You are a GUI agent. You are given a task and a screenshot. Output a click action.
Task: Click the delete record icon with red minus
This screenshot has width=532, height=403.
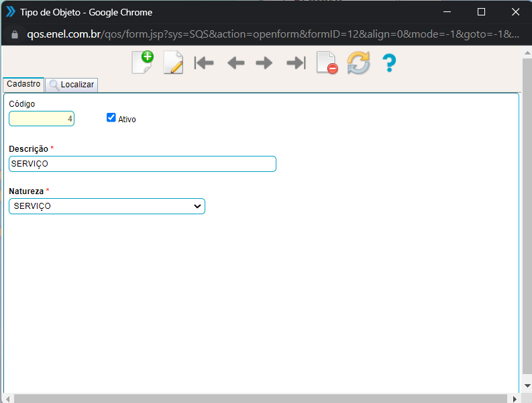[x=327, y=63]
